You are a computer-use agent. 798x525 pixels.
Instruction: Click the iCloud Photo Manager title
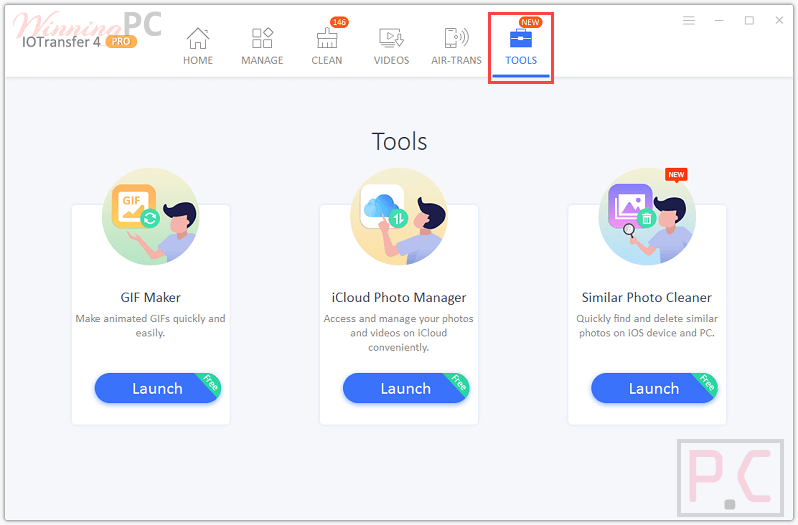398,297
